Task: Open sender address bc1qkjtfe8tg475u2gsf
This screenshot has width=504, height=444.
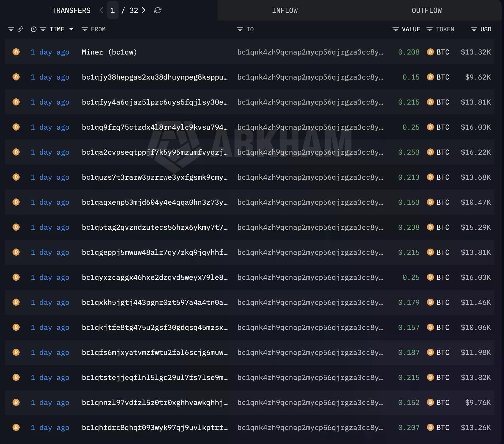Action: 155,327
